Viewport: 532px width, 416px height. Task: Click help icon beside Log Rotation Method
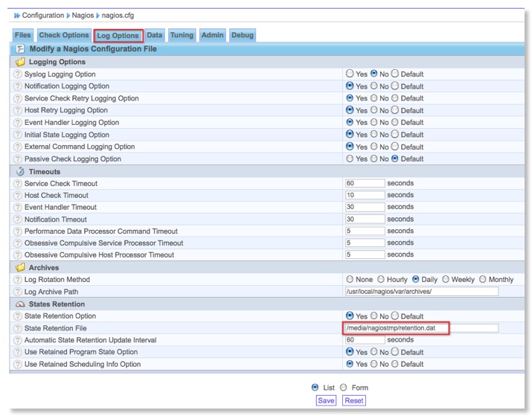[x=17, y=280]
